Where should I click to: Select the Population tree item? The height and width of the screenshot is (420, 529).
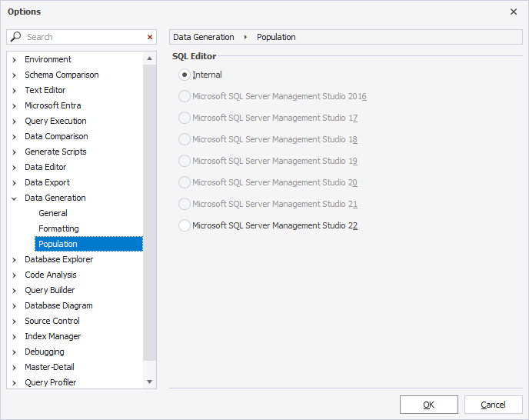[88, 244]
